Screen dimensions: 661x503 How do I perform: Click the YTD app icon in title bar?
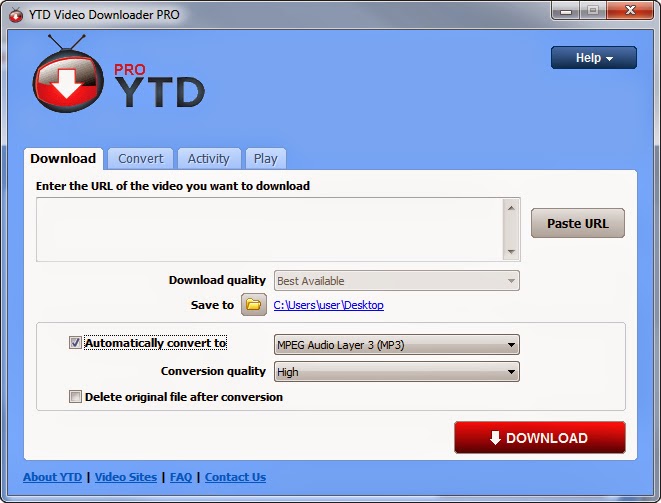(16, 15)
